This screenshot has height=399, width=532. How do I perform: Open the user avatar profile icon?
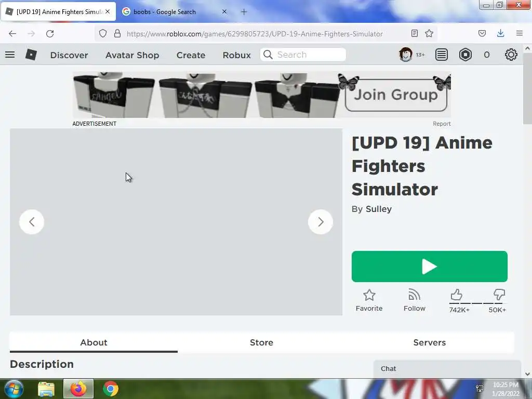click(405, 55)
